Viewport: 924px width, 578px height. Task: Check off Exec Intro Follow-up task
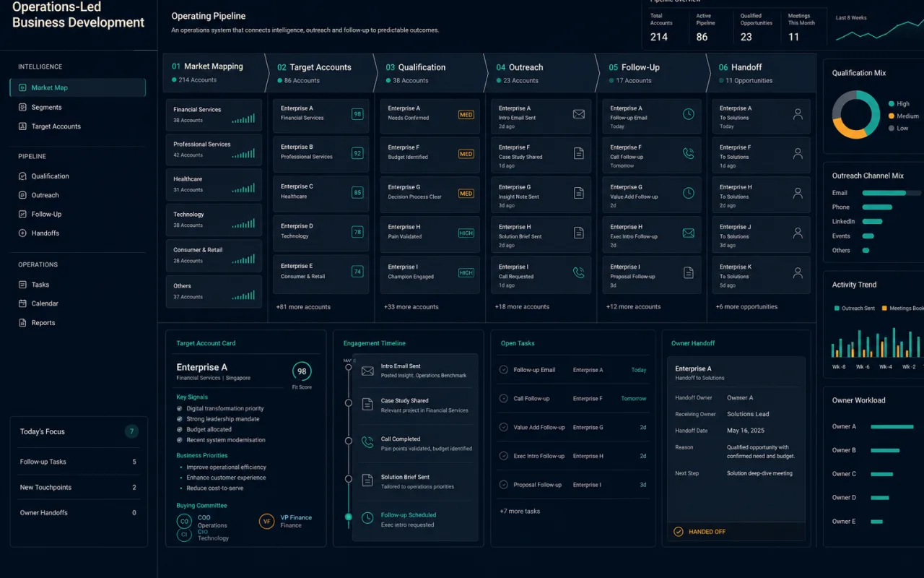504,456
